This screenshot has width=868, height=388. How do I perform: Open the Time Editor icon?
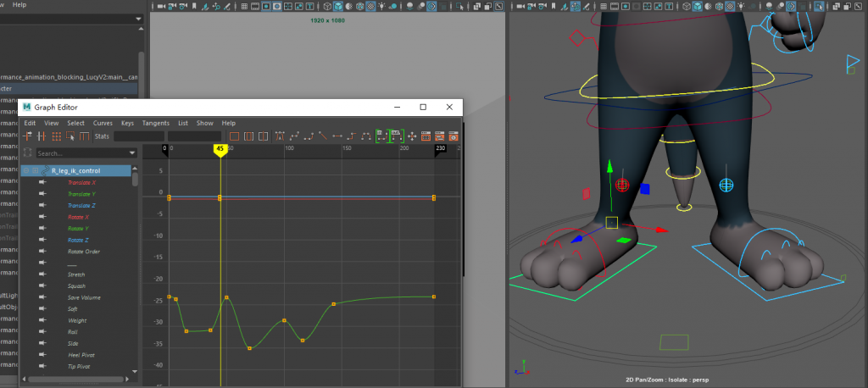pyautogui.click(x=454, y=136)
